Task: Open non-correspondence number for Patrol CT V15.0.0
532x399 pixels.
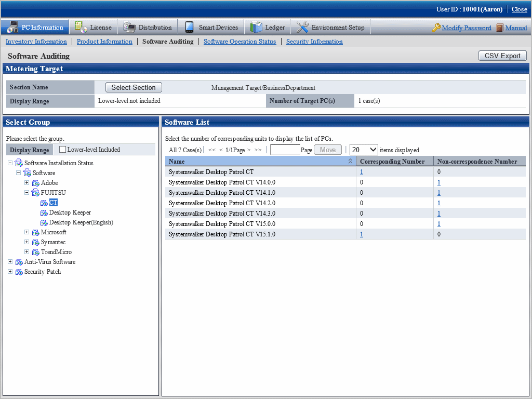Action: tap(438, 224)
